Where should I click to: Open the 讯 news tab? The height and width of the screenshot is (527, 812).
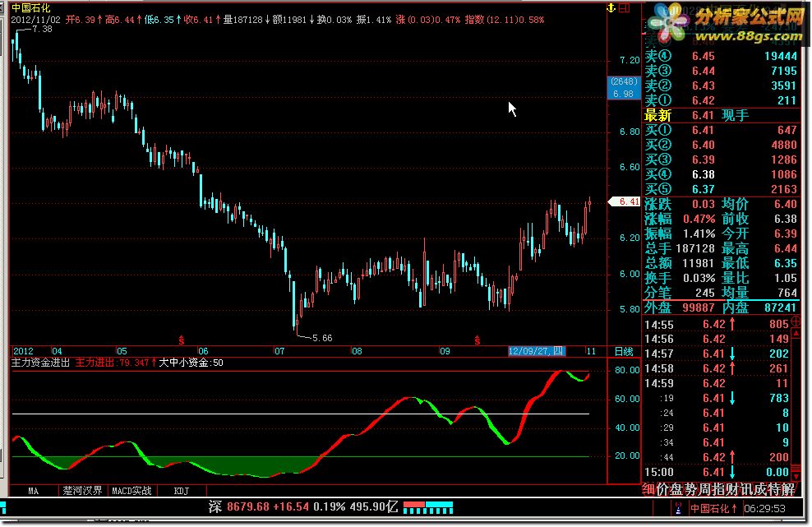click(746, 489)
